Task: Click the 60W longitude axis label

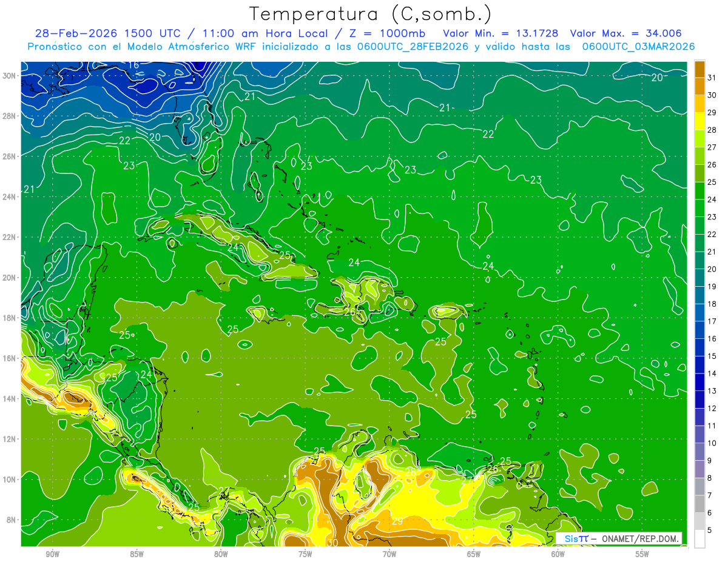Action: coord(558,554)
